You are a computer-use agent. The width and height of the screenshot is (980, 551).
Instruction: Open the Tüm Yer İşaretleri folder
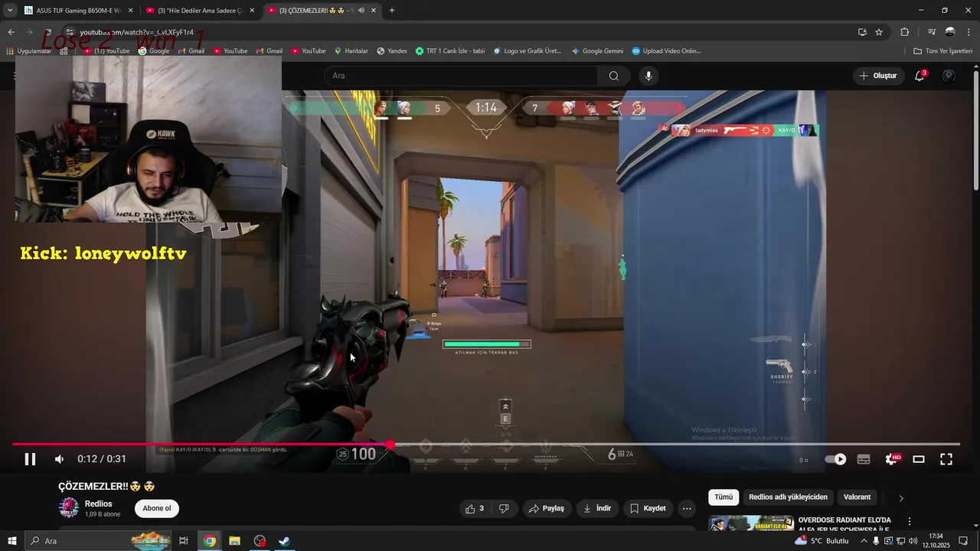(943, 51)
